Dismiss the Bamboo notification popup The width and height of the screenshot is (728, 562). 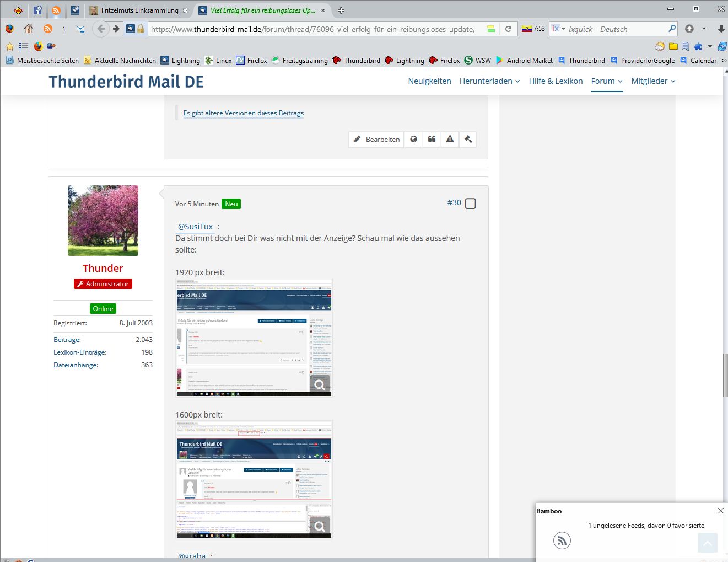(x=720, y=511)
